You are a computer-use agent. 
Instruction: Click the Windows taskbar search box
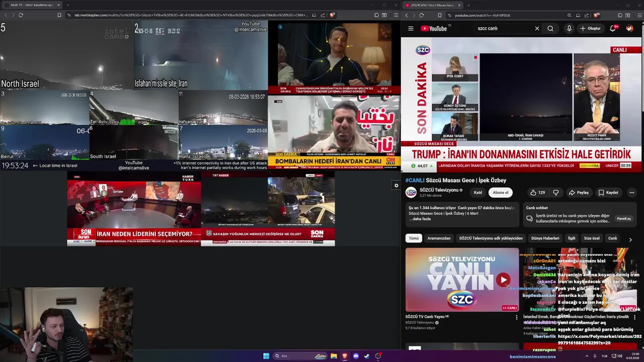(300, 356)
